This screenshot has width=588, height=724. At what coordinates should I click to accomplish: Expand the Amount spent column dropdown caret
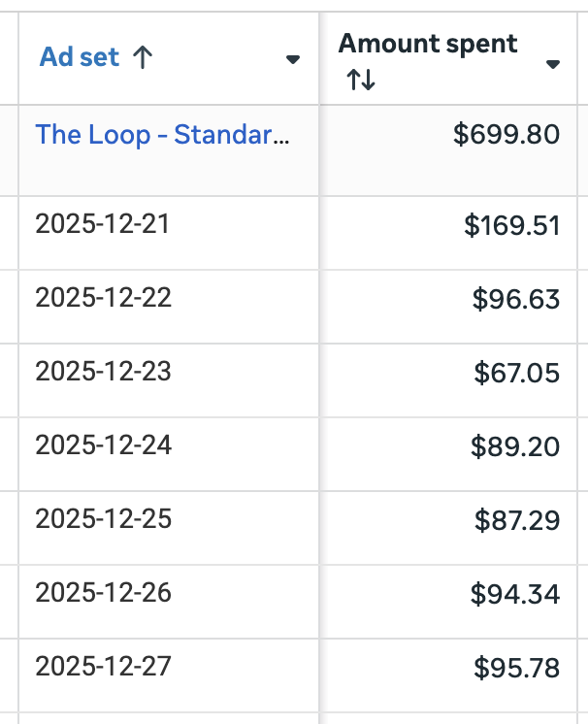[x=553, y=65]
